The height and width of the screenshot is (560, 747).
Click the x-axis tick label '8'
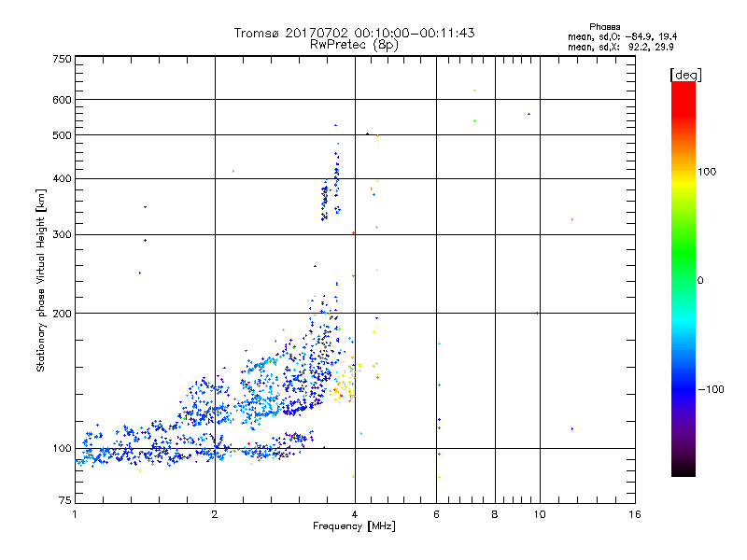(x=495, y=514)
